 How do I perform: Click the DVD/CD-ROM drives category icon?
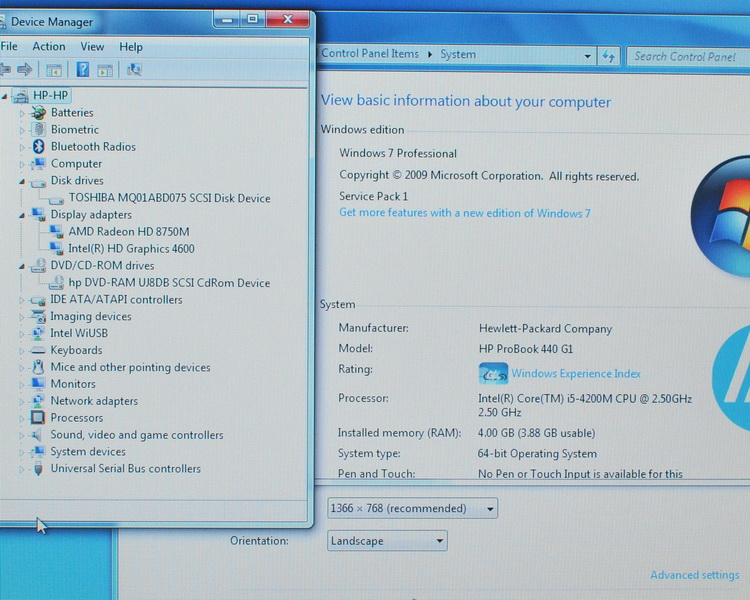[x=38, y=266]
